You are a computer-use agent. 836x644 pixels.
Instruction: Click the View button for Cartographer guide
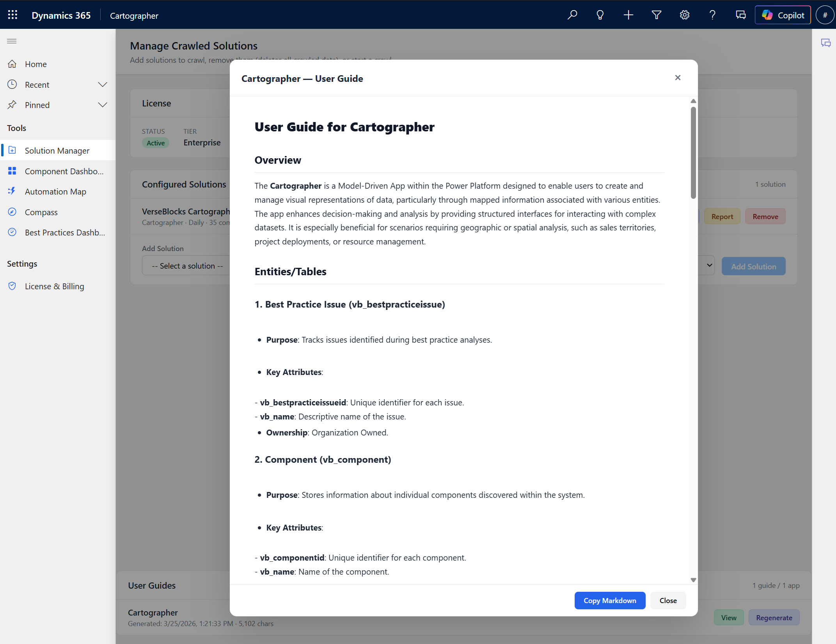(x=728, y=617)
